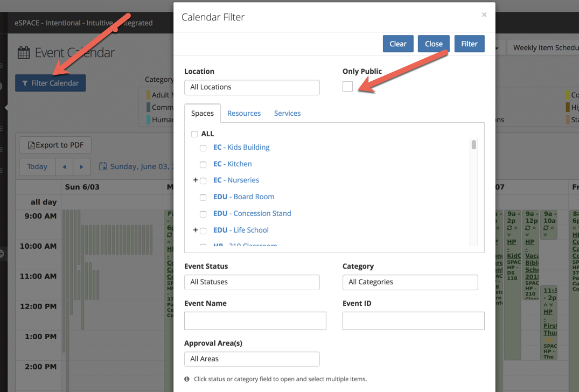Click the grey Comm category color swatch
This screenshot has width=579, height=392.
tap(149, 107)
